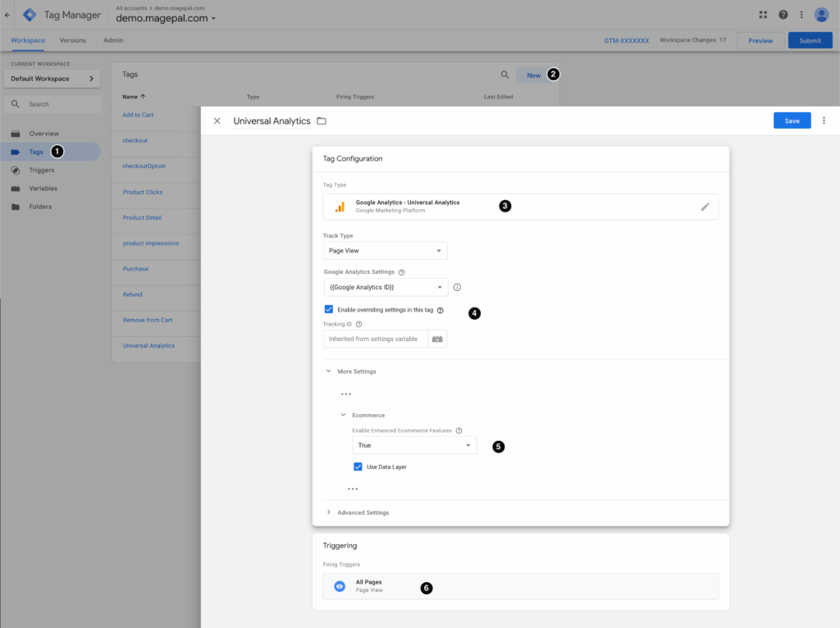Open the help question-mark icon in header

[x=783, y=15]
